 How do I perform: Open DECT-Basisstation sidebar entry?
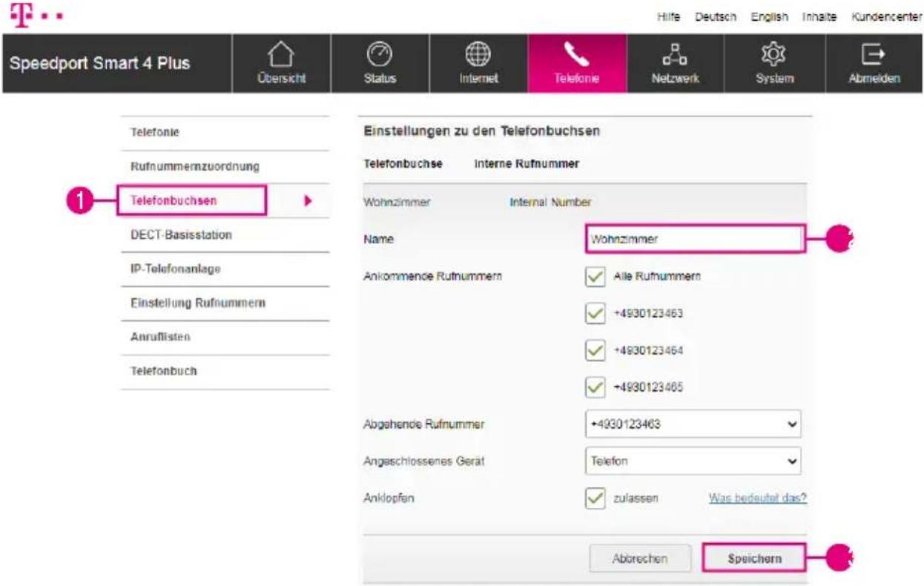click(225, 235)
